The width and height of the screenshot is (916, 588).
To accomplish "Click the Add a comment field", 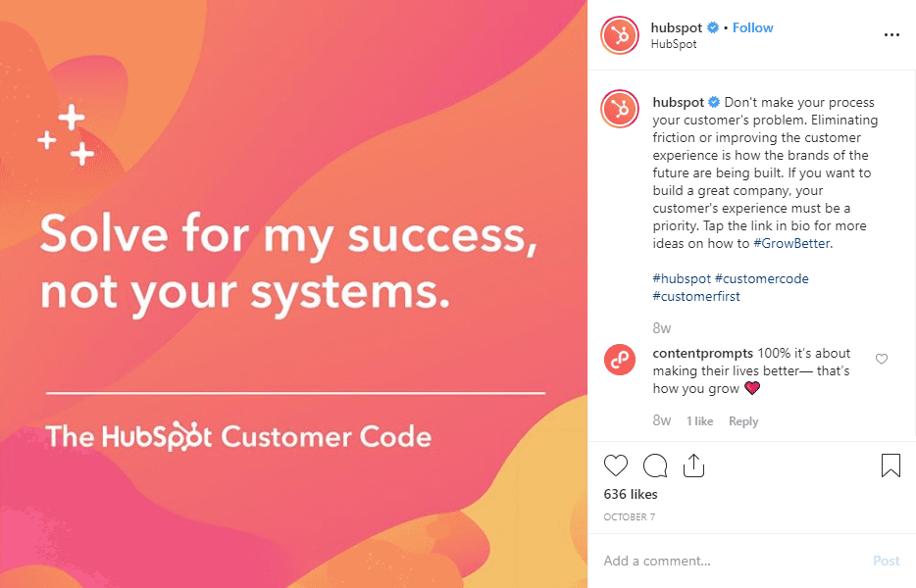I will click(x=726, y=562).
